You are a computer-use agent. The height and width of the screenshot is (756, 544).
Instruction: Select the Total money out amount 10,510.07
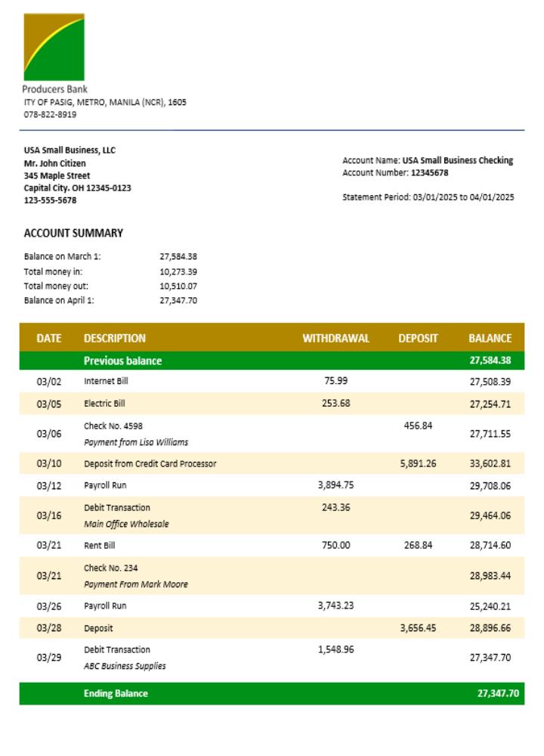(x=178, y=286)
